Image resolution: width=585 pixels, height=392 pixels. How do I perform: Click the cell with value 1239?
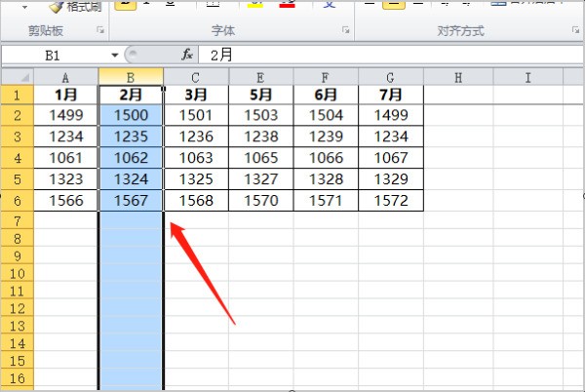coord(326,137)
